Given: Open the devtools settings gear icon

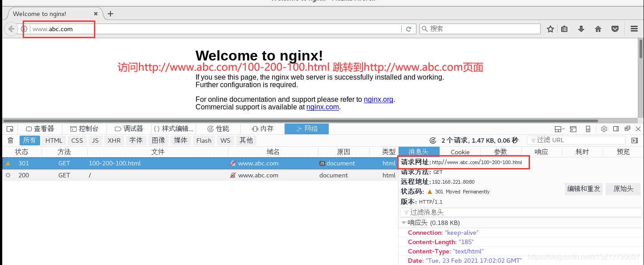Looking at the screenshot, I should coord(604,129).
